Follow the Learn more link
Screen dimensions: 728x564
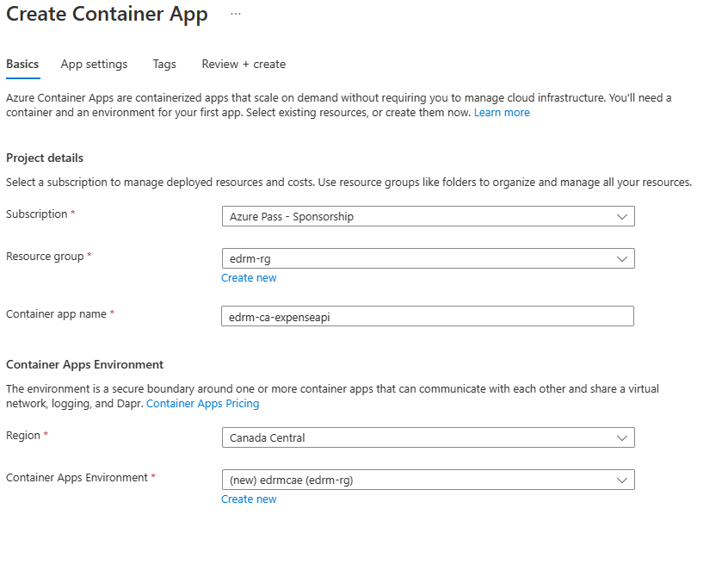point(502,113)
